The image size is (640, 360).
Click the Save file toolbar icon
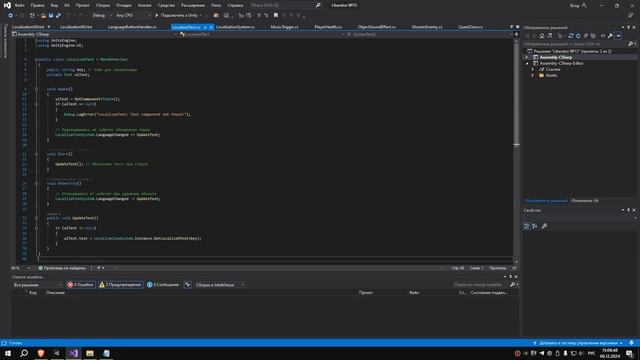point(51,15)
